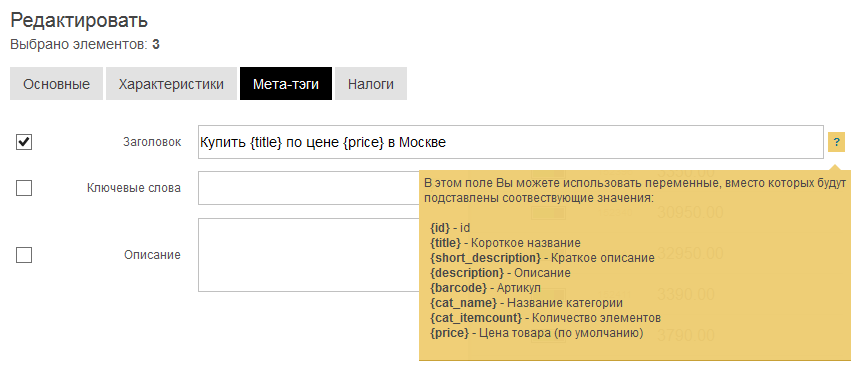Click the {title} variable in tooltip
This screenshot has height=375, width=863.
445,243
